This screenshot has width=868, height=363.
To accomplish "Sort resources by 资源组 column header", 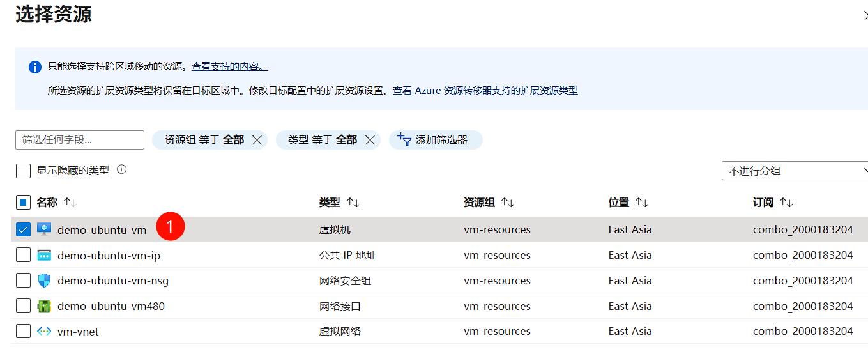I will [x=489, y=203].
